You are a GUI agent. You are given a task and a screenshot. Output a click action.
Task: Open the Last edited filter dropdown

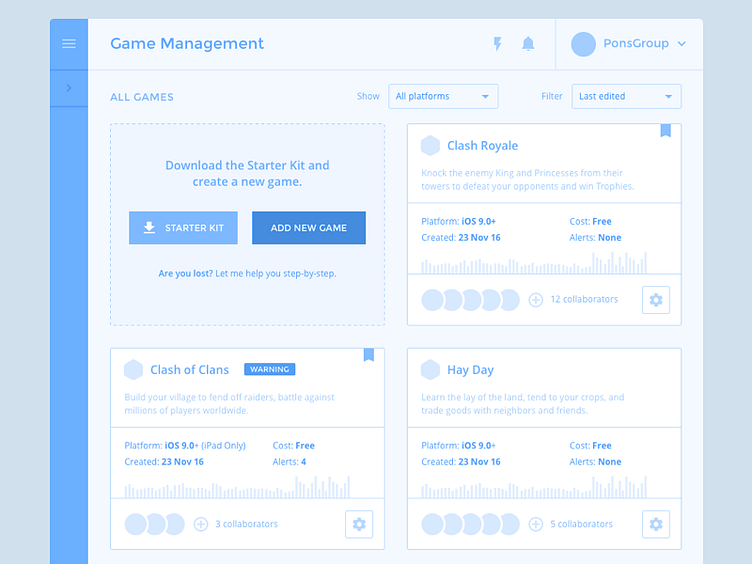(626, 96)
